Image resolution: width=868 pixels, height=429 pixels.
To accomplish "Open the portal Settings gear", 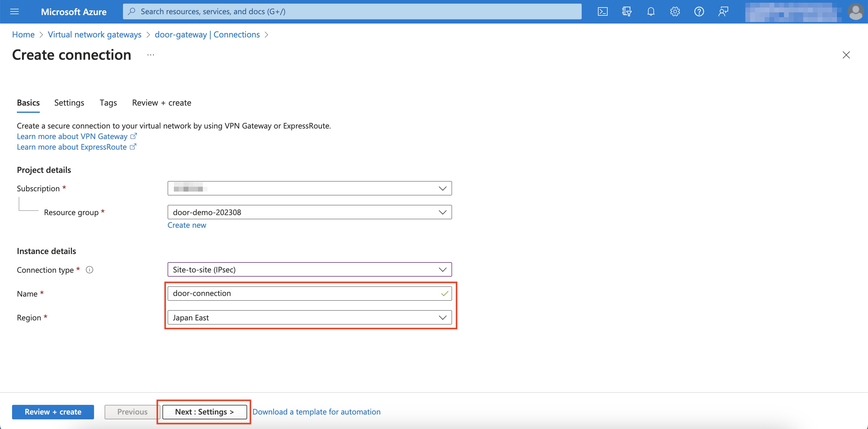I will point(675,11).
